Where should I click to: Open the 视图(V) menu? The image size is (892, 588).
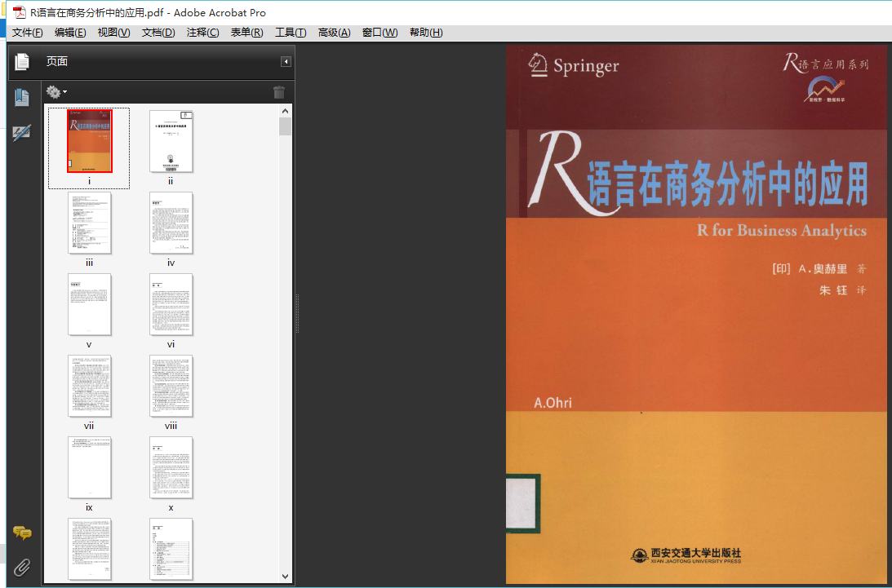tap(113, 33)
